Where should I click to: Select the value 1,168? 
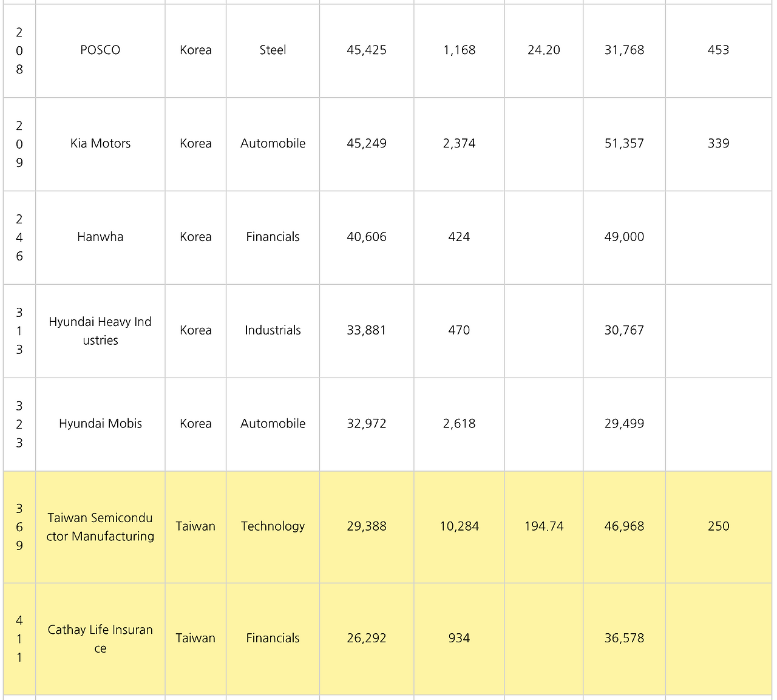point(459,50)
